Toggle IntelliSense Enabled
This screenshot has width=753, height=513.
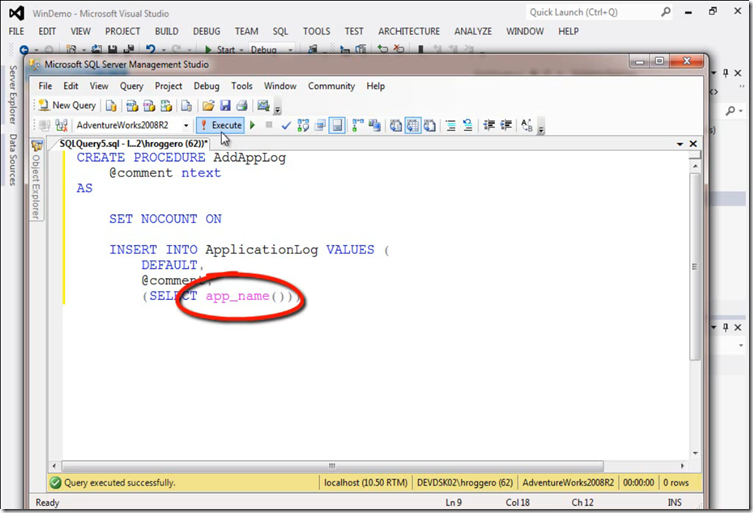point(337,126)
